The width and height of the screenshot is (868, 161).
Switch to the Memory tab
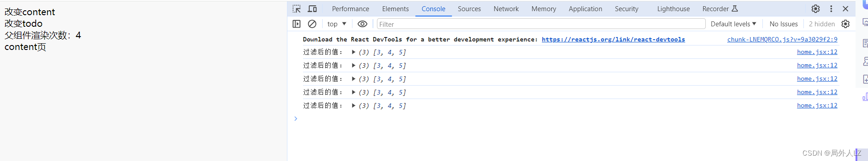(x=544, y=9)
